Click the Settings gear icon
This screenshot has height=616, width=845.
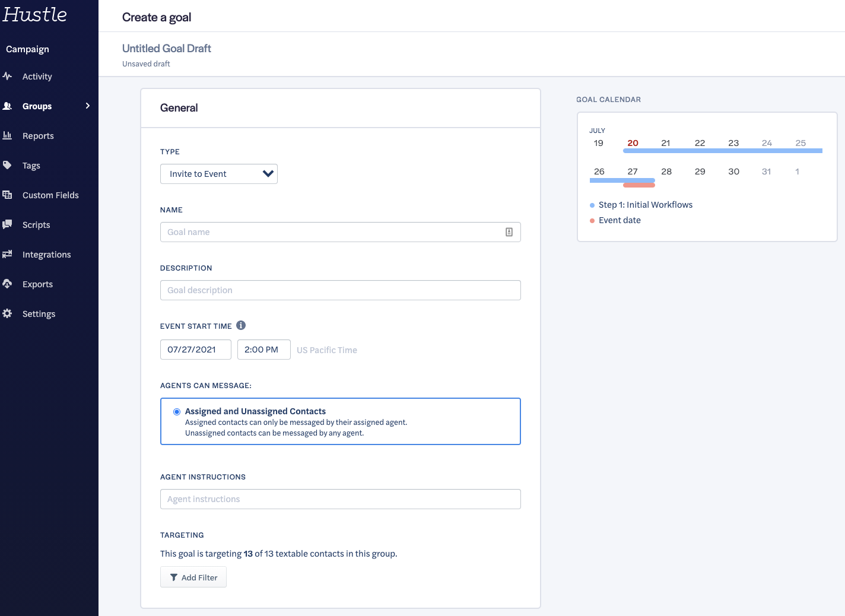point(7,313)
